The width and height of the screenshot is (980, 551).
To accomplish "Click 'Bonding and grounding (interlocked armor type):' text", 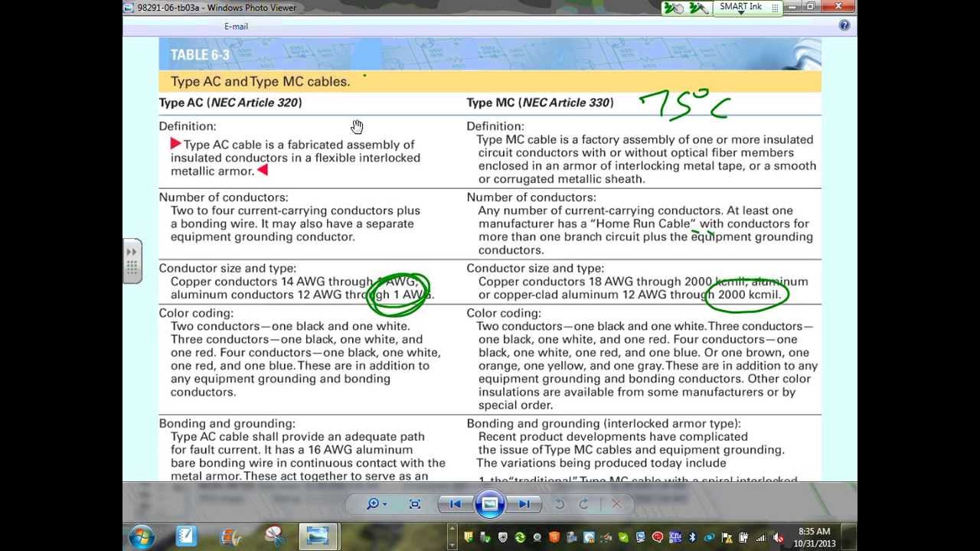I will [x=604, y=423].
